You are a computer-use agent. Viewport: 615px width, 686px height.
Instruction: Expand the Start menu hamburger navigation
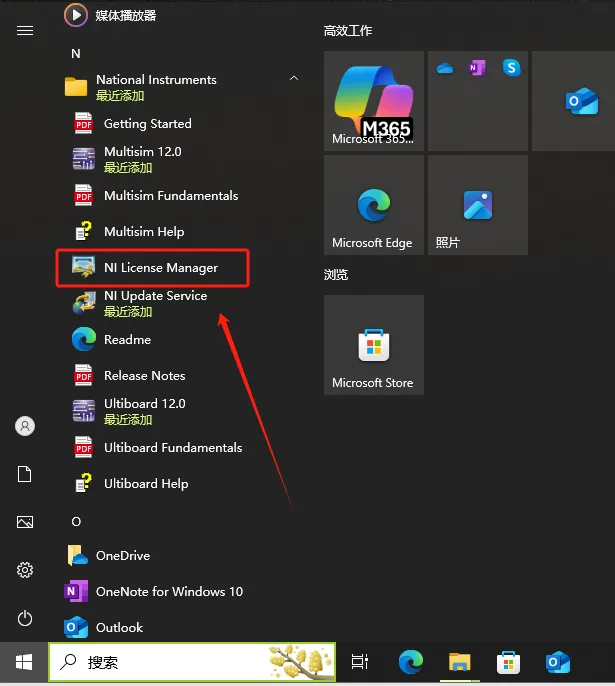click(x=25, y=31)
